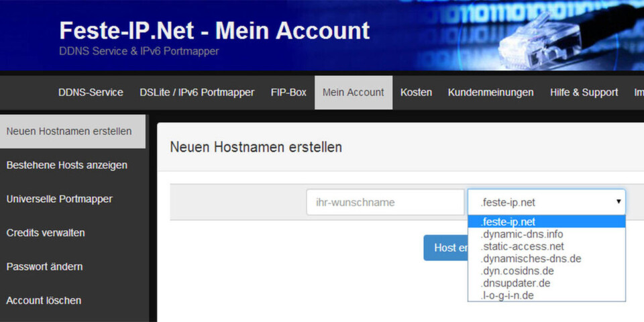Viewport: 644px width, 322px height.
Task: Click the Feste-IP.Net - Mein Account title
Action: pyautogui.click(x=215, y=31)
